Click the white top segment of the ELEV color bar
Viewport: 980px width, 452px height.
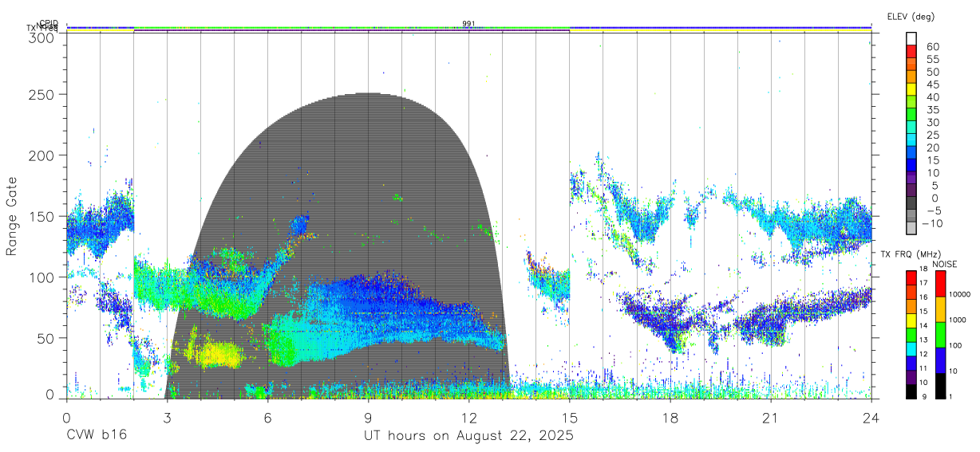coord(911,39)
